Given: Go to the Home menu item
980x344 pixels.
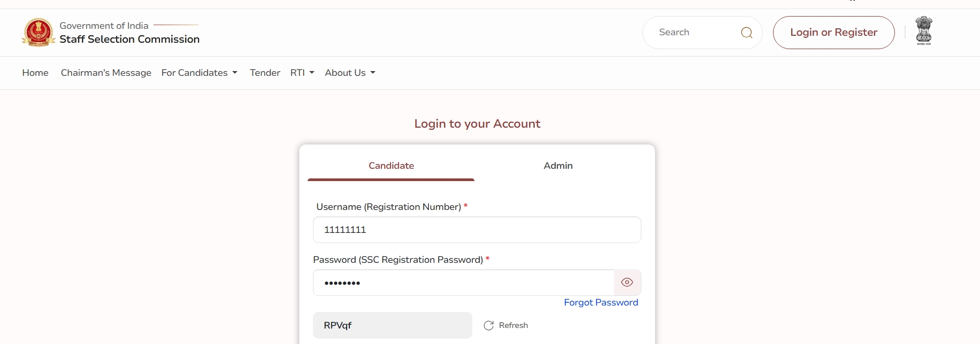Looking at the screenshot, I should (35, 73).
